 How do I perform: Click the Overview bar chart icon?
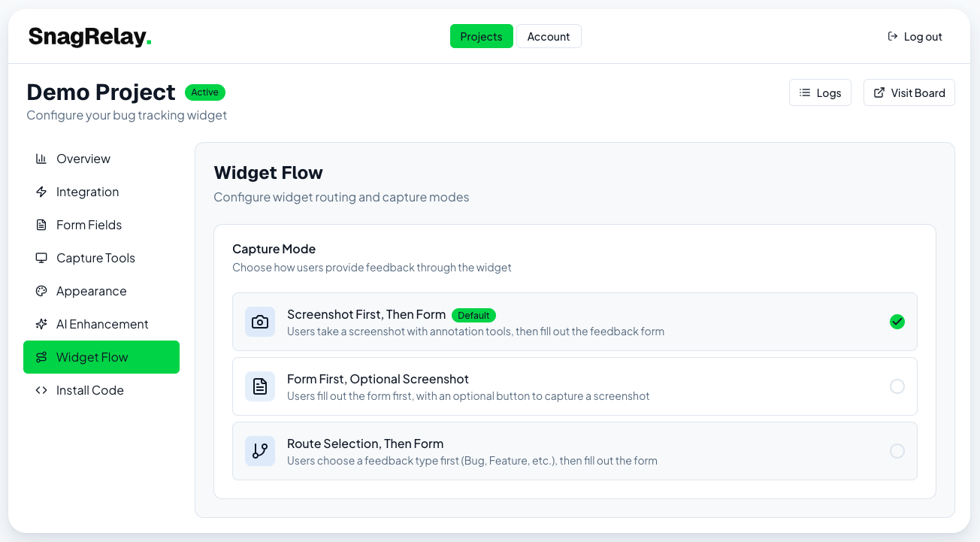pyautogui.click(x=41, y=159)
